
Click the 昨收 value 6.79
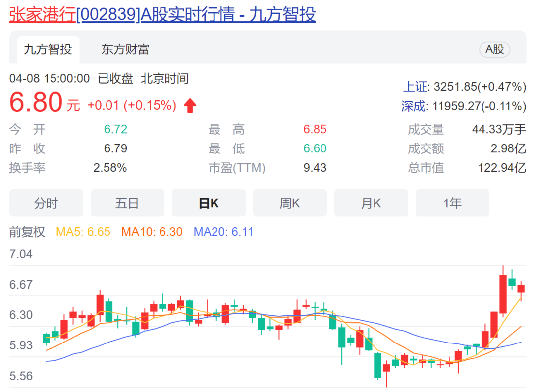click(115, 148)
